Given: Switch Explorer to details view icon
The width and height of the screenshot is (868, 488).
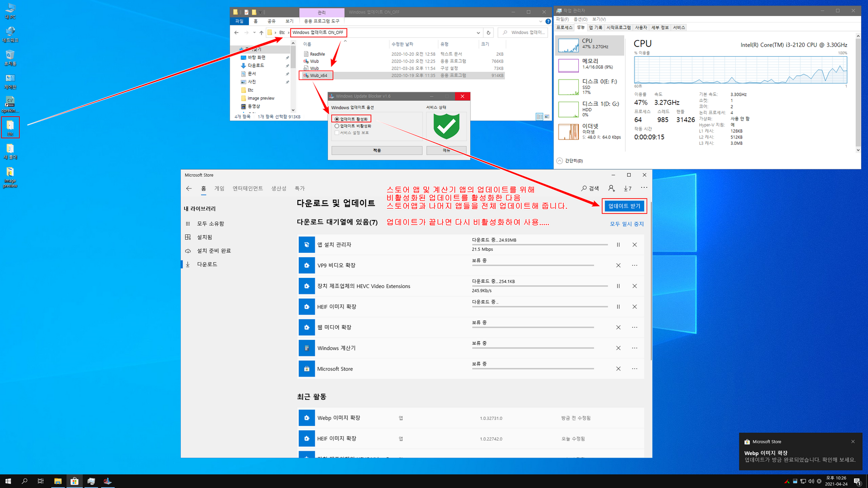Looking at the screenshot, I should (539, 117).
